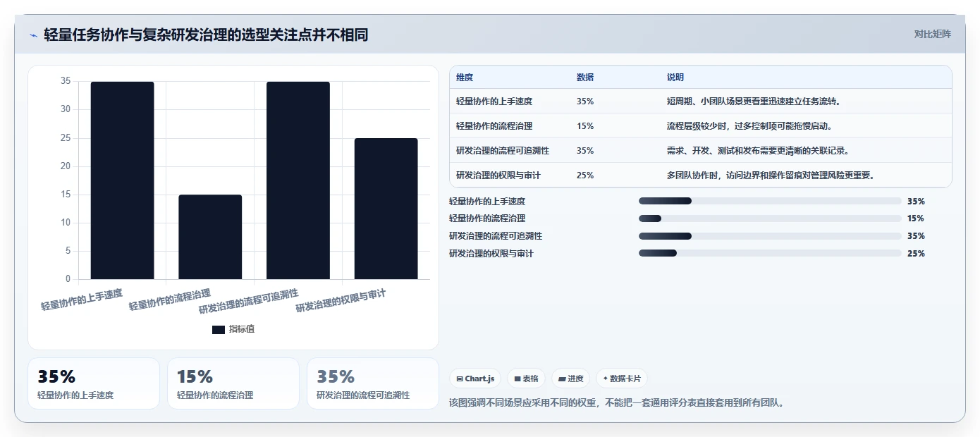Click table cell 研发治理的流程可追溯性 in 维度 column
This screenshot has width=980, height=437.
coord(503,151)
